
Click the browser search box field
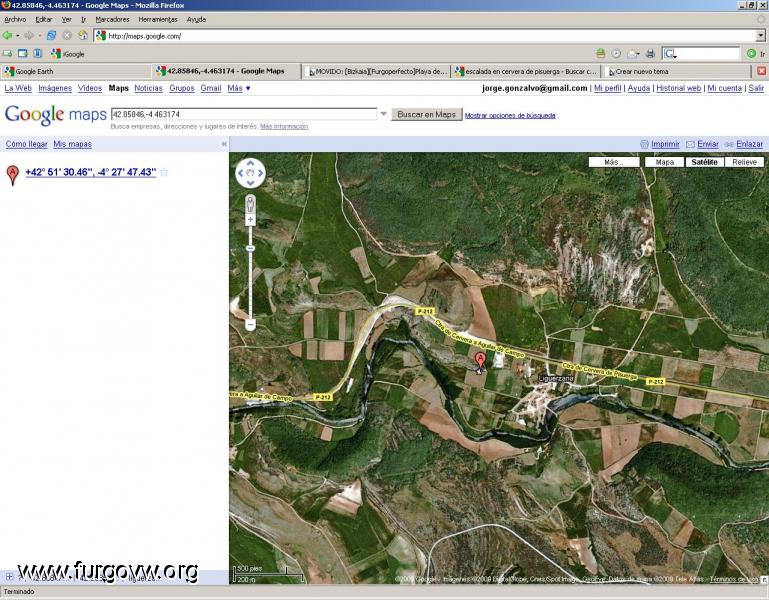point(709,53)
